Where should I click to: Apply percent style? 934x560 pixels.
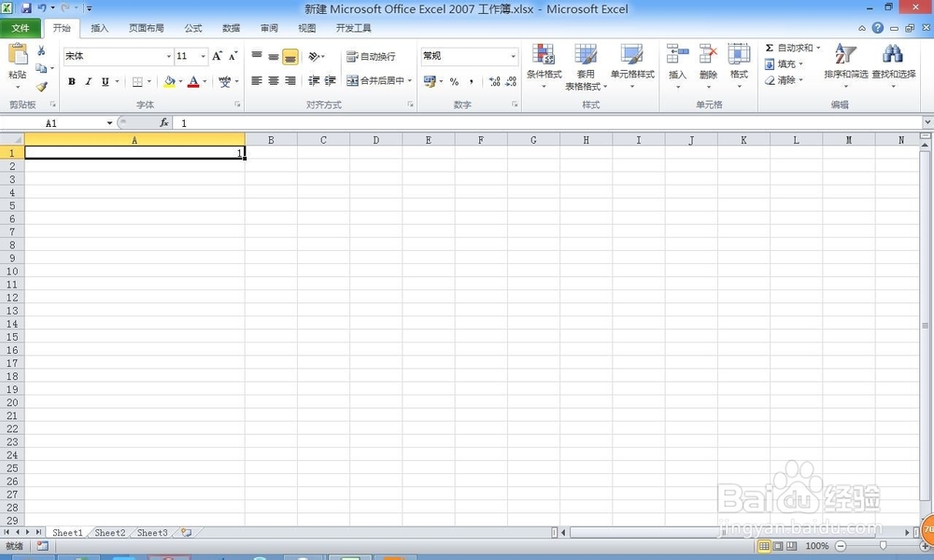pos(454,81)
